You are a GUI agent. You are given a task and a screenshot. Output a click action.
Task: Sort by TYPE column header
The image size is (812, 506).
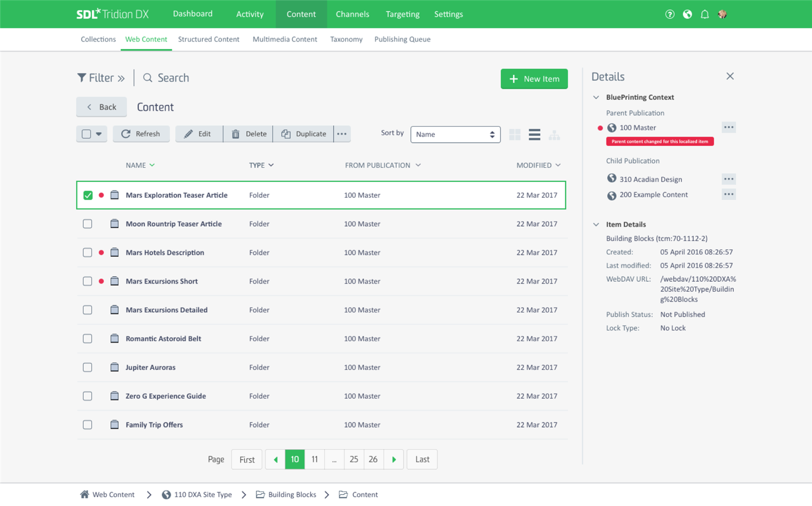(x=261, y=165)
